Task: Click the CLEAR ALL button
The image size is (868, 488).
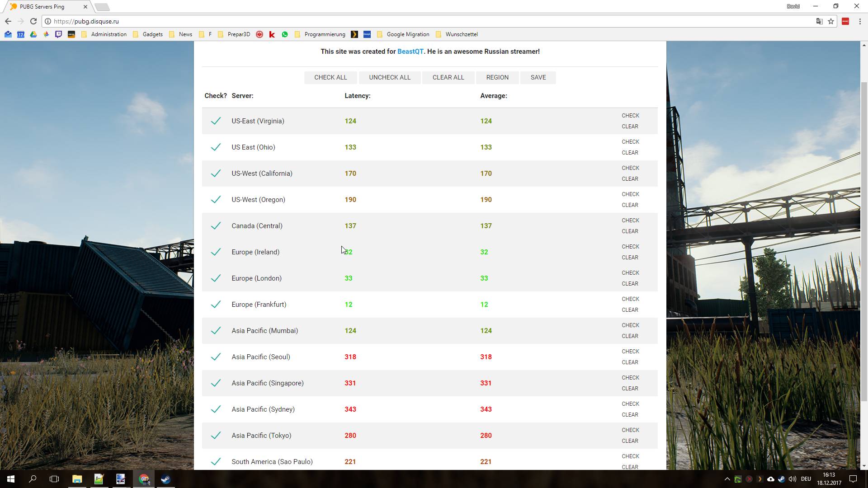Action: 448,77
